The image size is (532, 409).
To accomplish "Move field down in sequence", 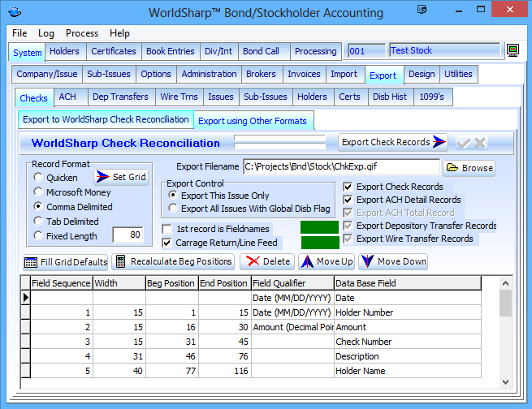I will (392, 262).
